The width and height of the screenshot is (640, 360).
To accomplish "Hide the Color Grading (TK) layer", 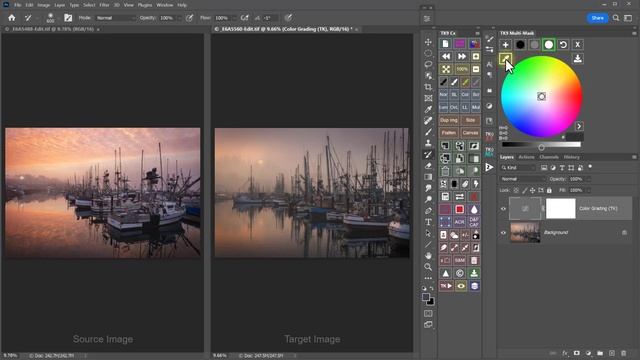I will (503, 209).
